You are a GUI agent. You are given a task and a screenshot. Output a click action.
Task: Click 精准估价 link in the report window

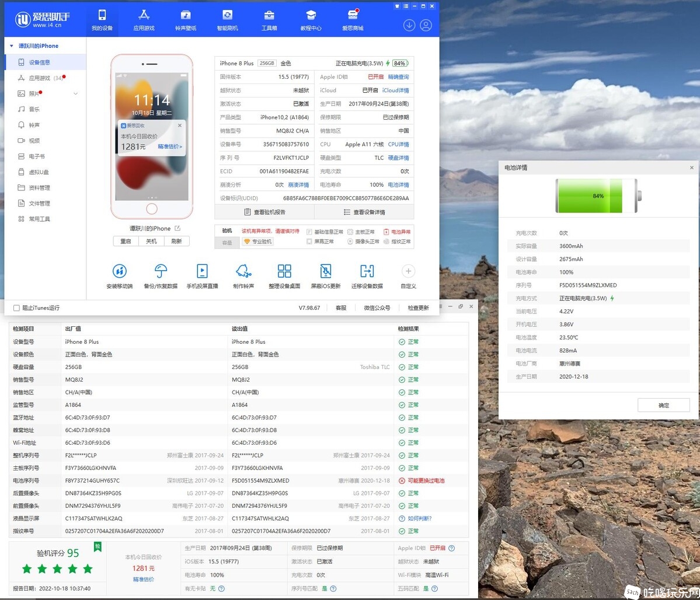tap(143, 580)
